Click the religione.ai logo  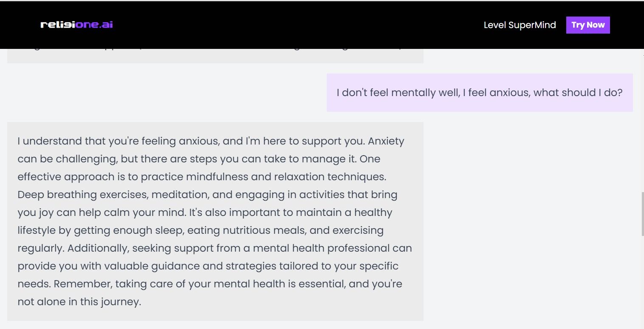point(76,25)
